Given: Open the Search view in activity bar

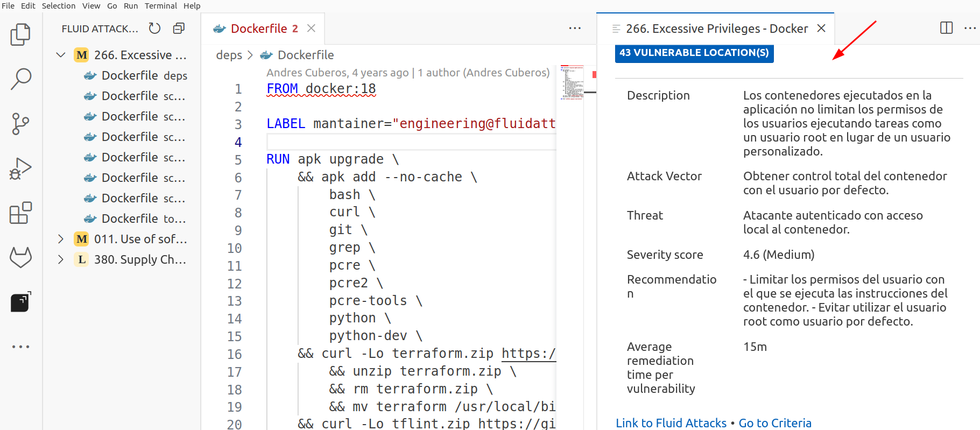Looking at the screenshot, I should [x=20, y=79].
